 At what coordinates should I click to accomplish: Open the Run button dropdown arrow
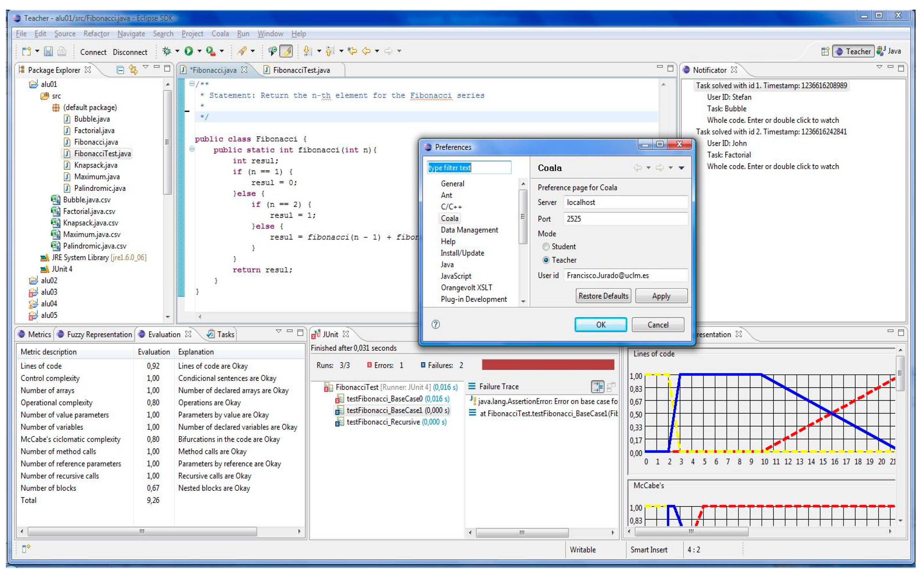tap(199, 51)
